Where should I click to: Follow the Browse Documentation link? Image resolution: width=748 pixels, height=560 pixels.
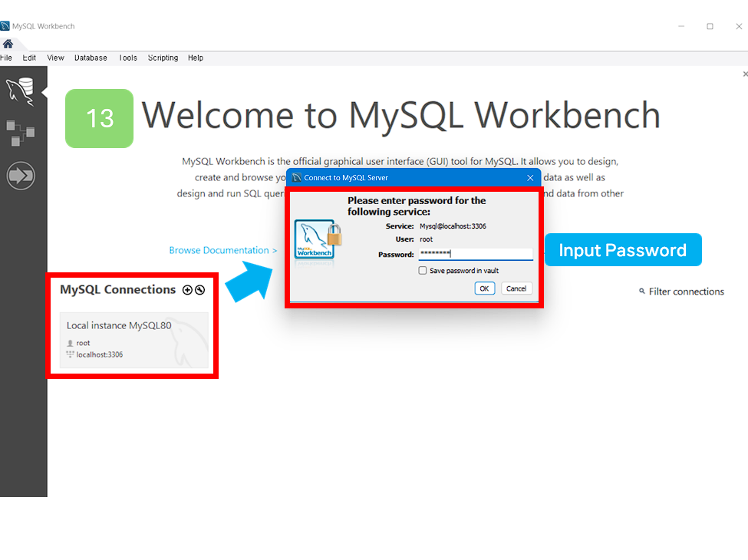(x=222, y=250)
